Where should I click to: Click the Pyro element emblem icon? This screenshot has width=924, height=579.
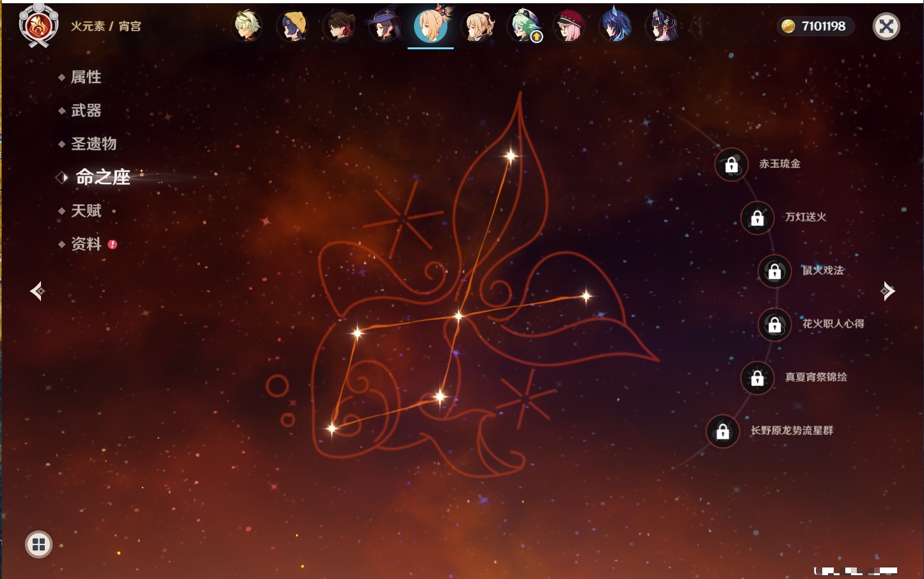coord(38,26)
